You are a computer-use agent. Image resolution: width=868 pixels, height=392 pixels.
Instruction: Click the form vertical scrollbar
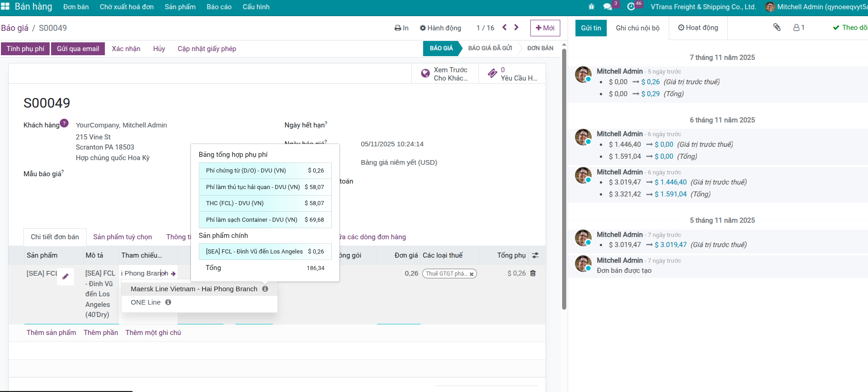(x=564, y=179)
